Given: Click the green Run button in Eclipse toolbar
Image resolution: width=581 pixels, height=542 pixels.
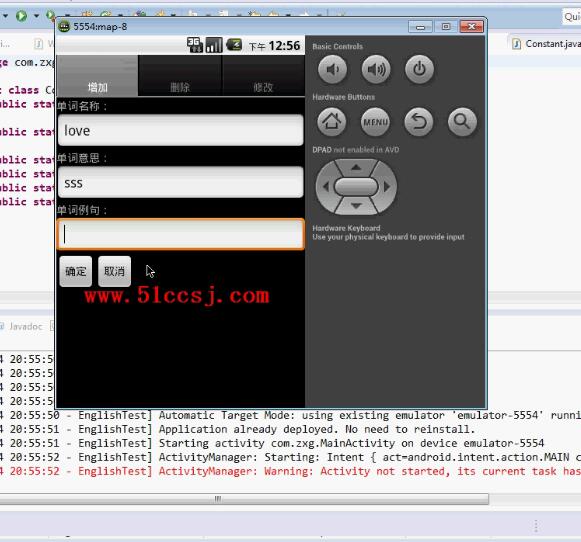Looking at the screenshot, I should (x=21, y=16).
